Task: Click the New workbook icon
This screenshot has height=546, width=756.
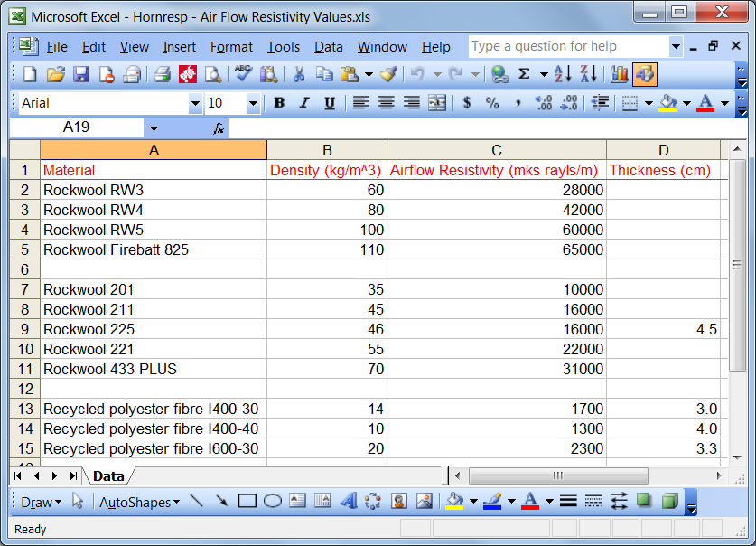Action: tap(30, 74)
